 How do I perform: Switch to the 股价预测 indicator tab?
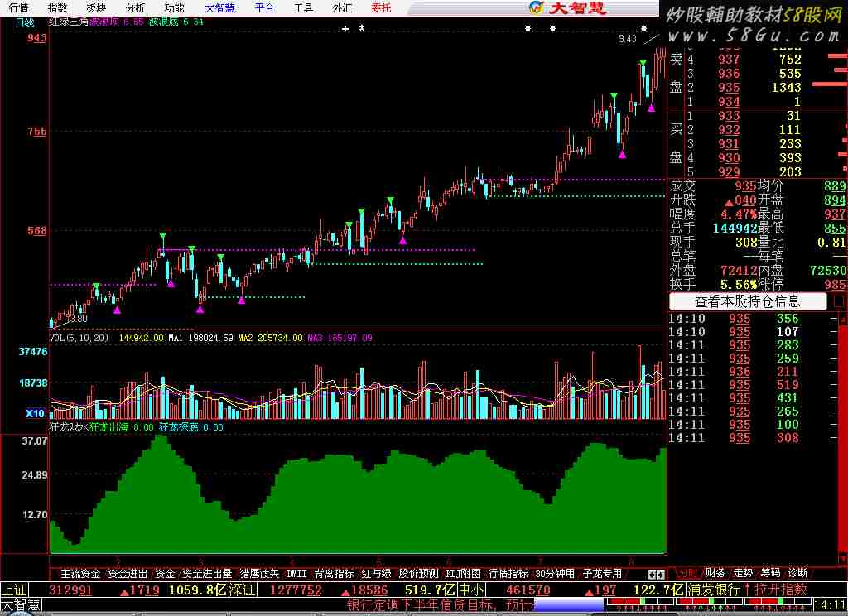pos(418,573)
